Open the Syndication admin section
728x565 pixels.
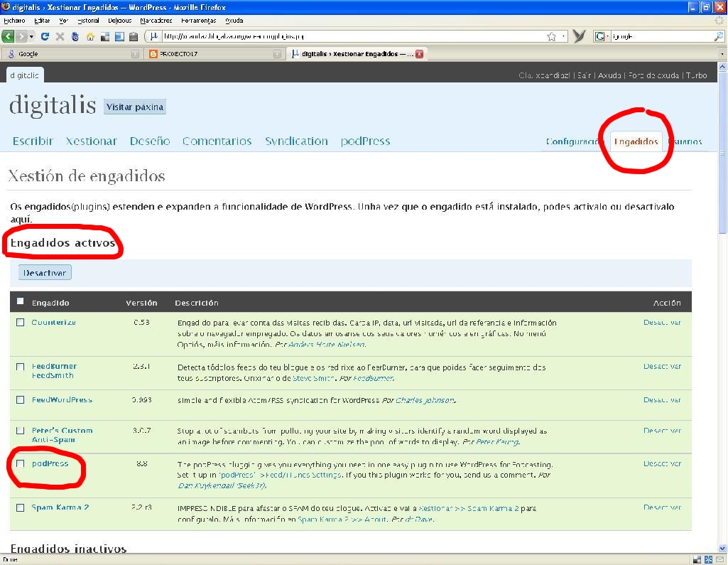coord(296,141)
